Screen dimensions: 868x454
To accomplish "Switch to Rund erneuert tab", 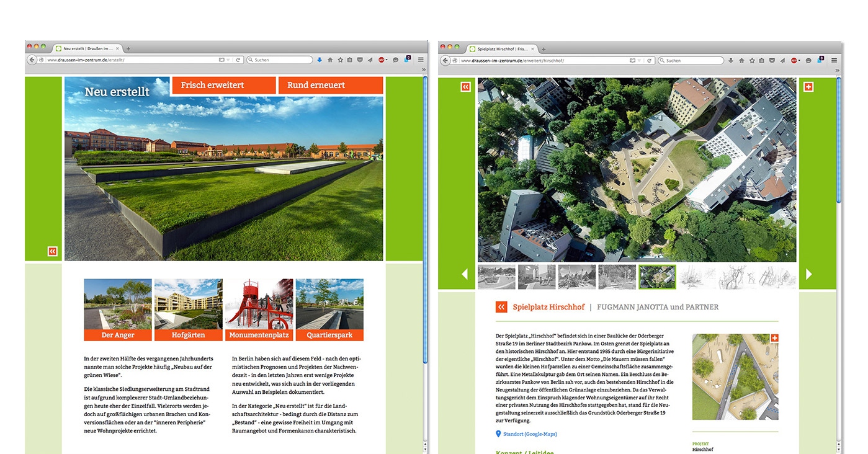I will click(330, 85).
